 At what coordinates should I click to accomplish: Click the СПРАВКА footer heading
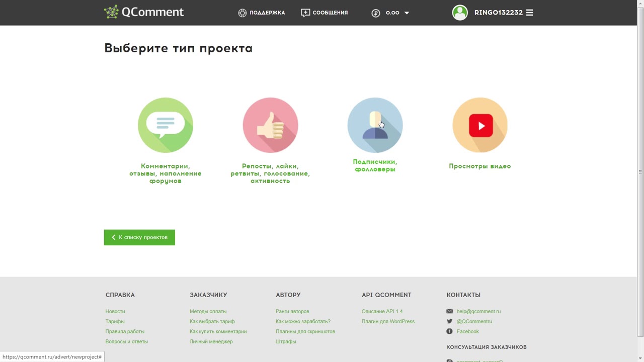point(120,295)
